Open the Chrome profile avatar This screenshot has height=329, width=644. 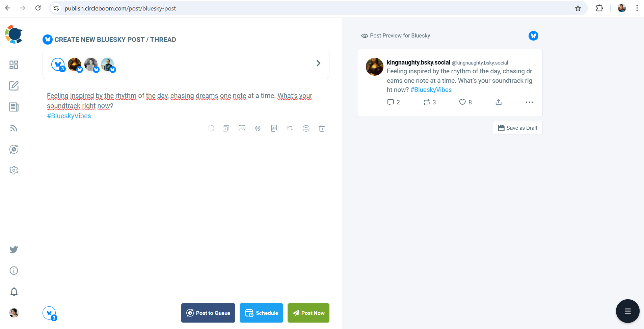coord(622,8)
